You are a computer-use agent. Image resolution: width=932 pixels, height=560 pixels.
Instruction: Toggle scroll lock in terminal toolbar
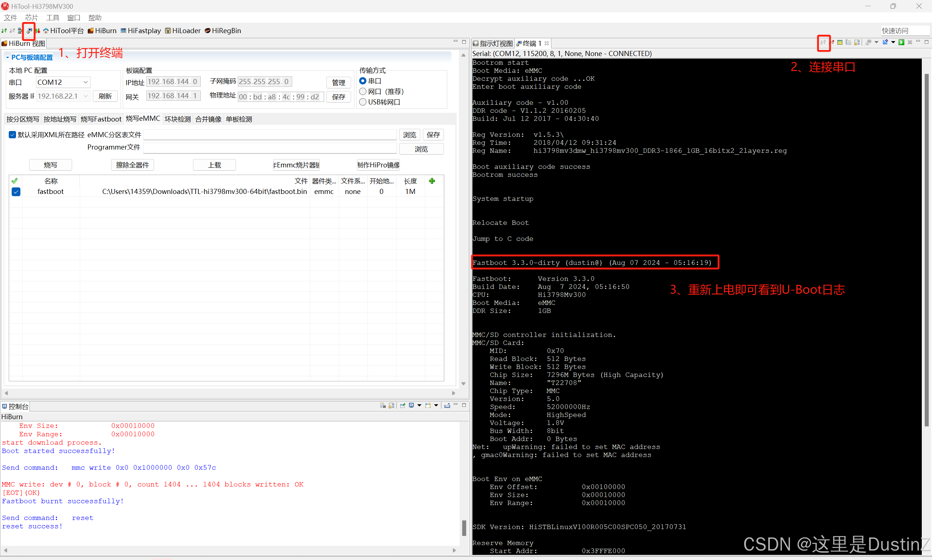857,42
